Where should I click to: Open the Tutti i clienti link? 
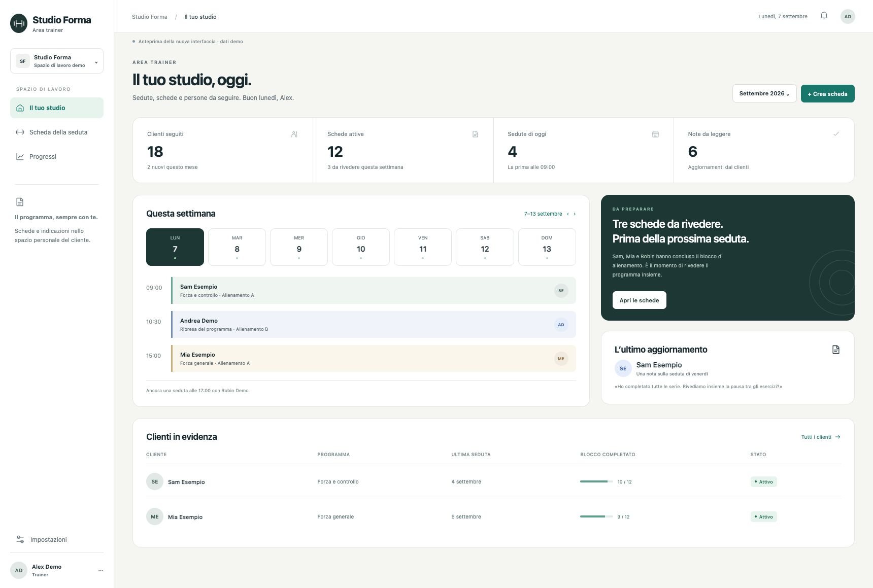[x=821, y=437]
